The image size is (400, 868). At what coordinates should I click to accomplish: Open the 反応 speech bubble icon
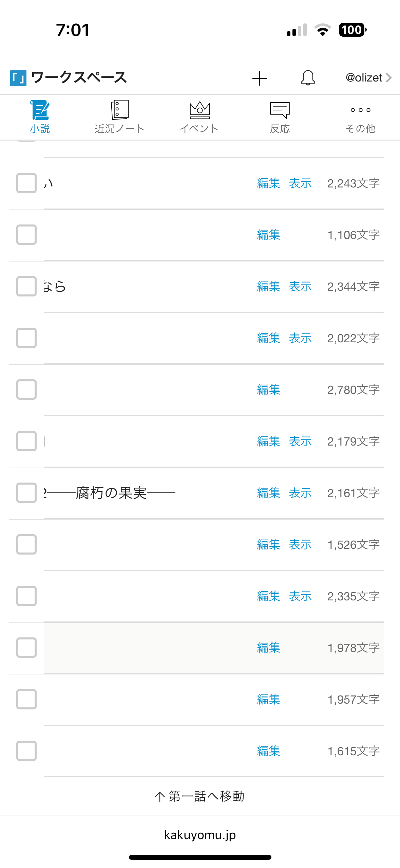point(280,110)
